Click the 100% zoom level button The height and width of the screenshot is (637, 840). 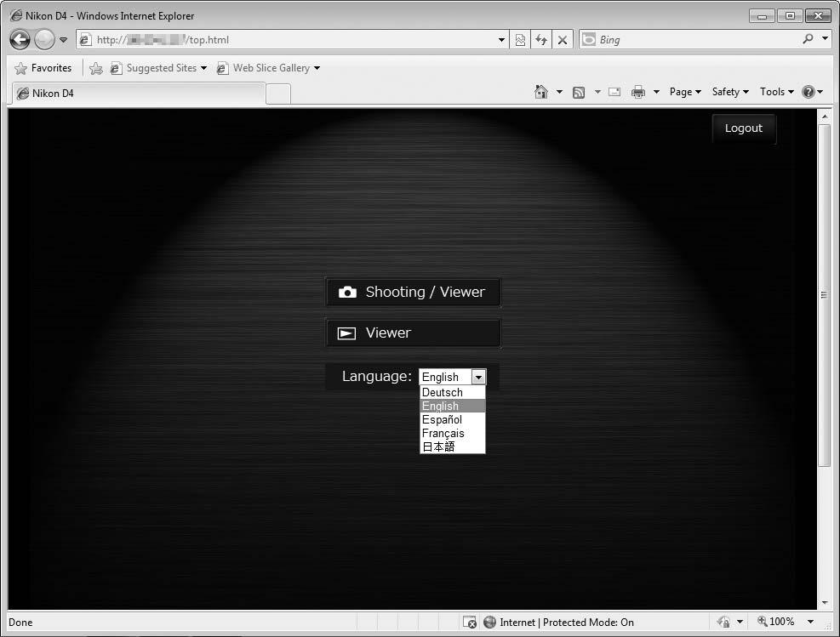(775, 622)
